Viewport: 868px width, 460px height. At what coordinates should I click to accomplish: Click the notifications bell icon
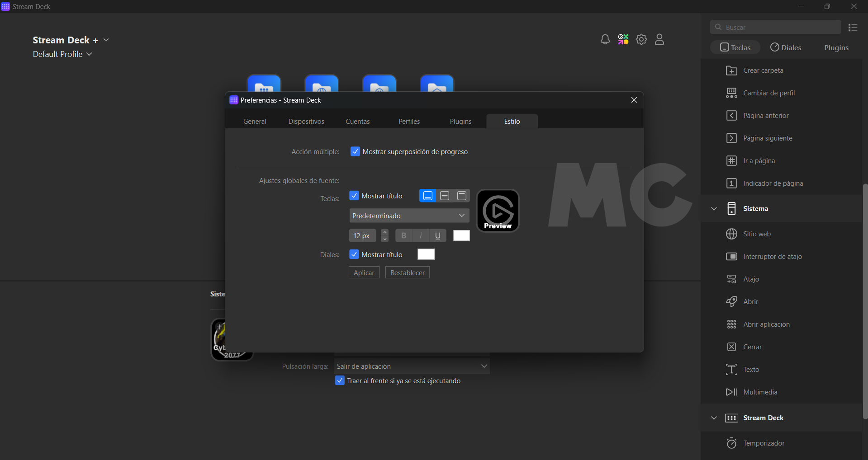tap(605, 40)
